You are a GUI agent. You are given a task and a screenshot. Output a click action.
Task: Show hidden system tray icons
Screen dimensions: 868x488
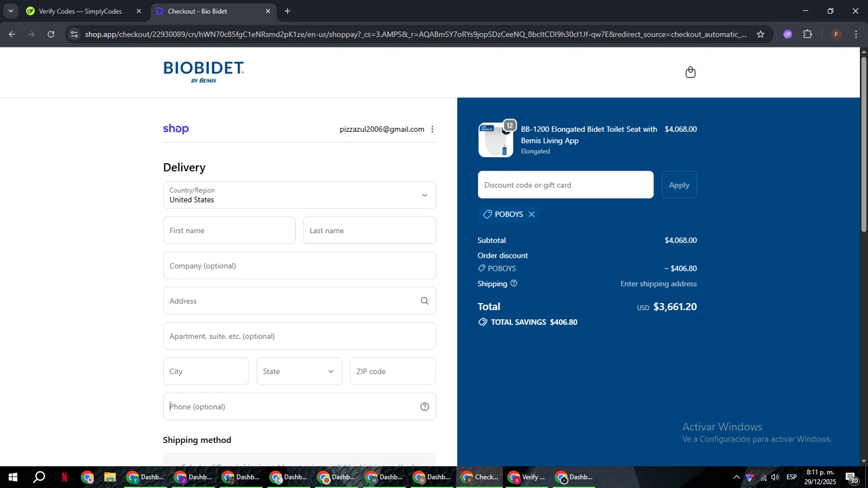point(736,477)
